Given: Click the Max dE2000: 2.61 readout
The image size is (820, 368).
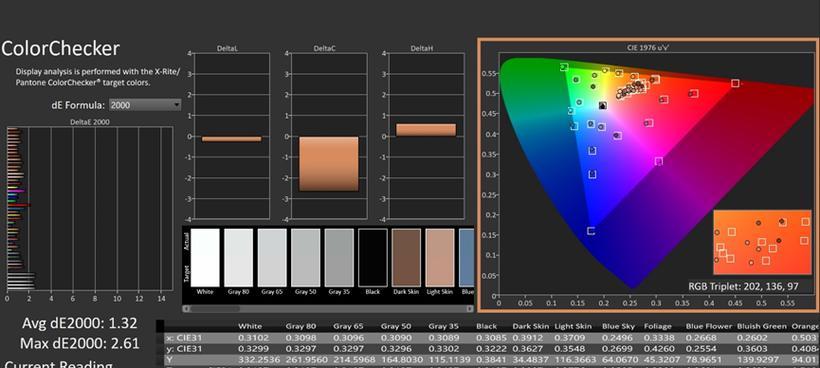Looking at the screenshot, I should coord(79,343).
